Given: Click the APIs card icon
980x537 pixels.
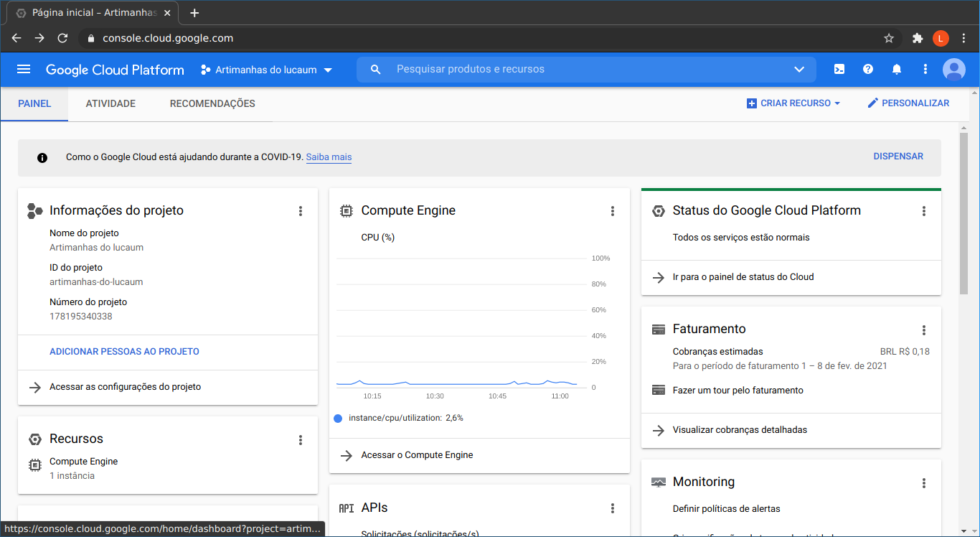Looking at the screenshot, I should point(347,508).
